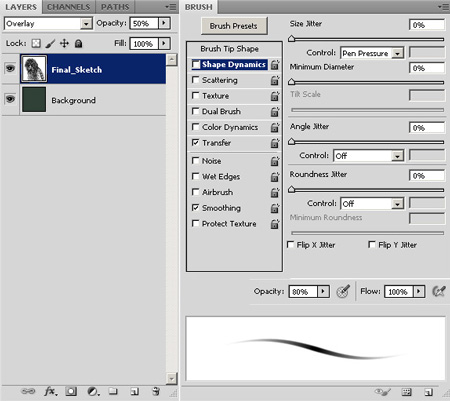Toggle lock for Noise

(x=275, y=161)
